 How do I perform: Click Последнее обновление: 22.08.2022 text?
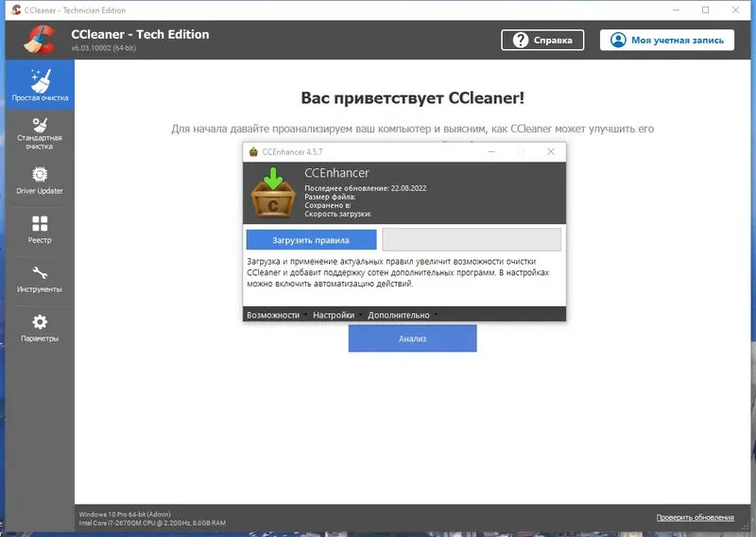(366, 188)
